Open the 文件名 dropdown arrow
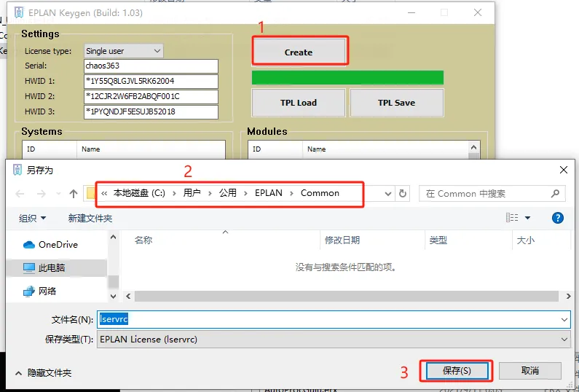 click(x=564, y=320)
